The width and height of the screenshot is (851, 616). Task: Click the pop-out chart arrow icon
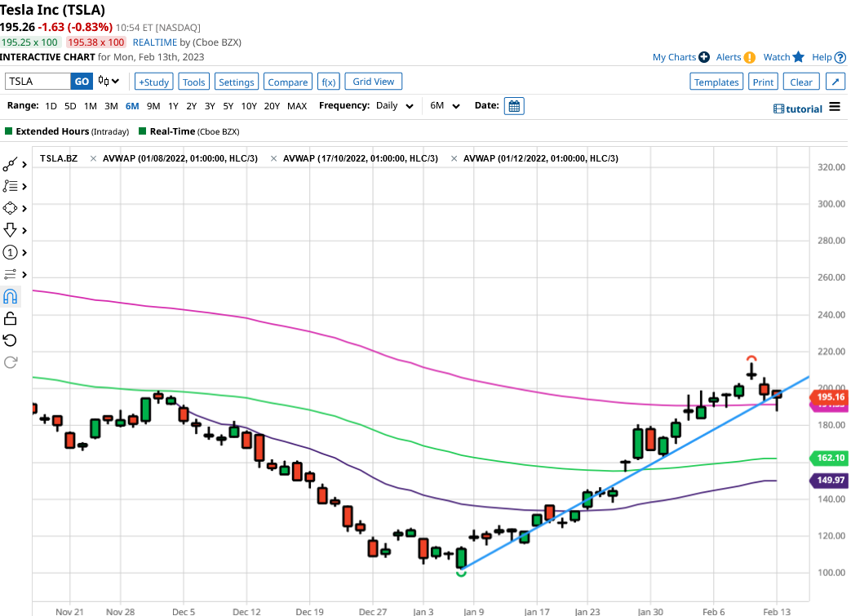[x=835, y=82]
